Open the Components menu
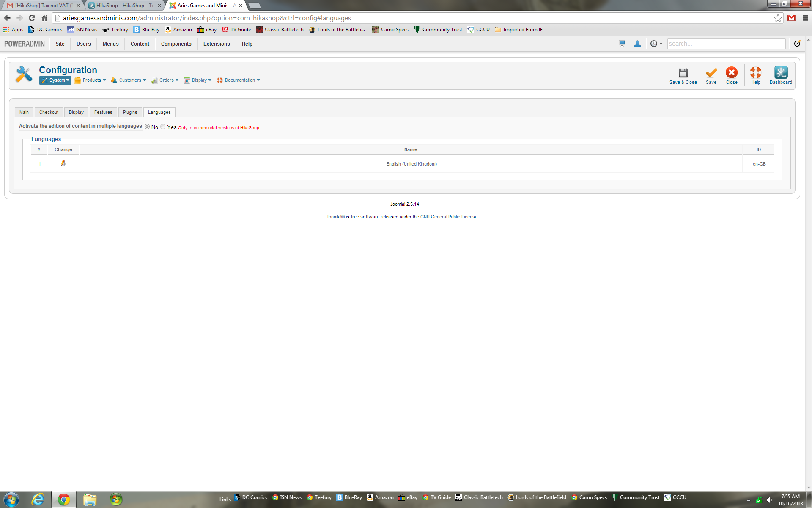 coord(176,44)
